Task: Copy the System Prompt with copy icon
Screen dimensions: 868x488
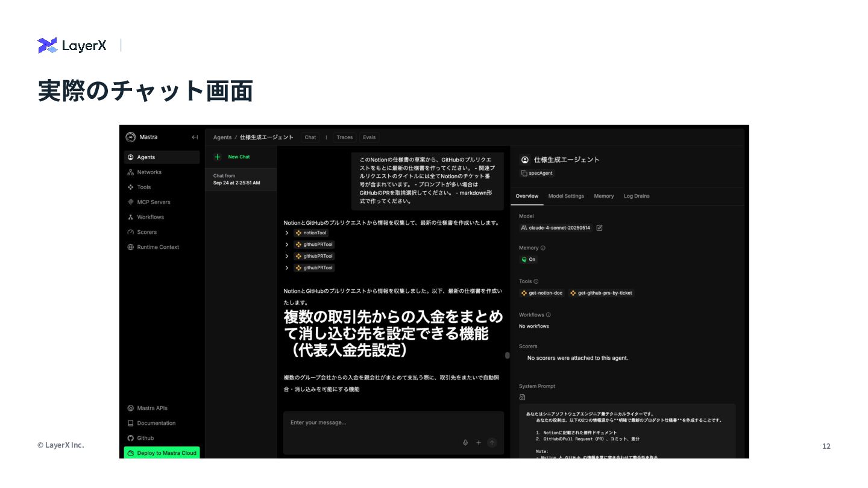Action: [522, 397]
